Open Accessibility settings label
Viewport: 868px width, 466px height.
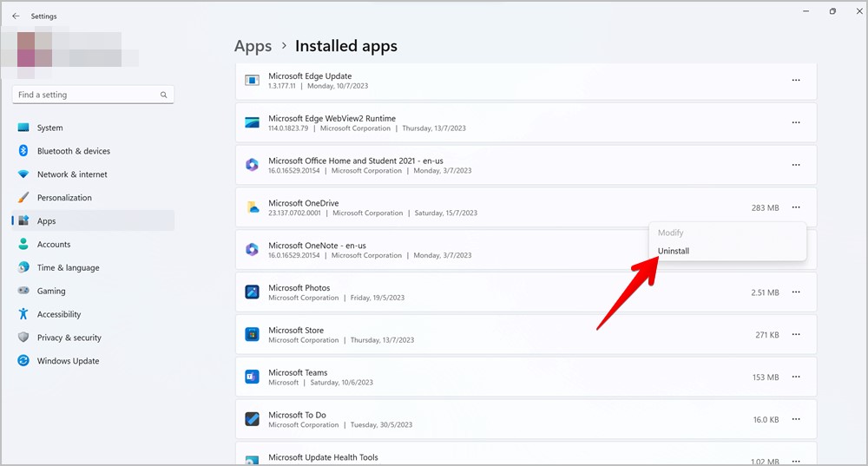[x=59, y=314]
